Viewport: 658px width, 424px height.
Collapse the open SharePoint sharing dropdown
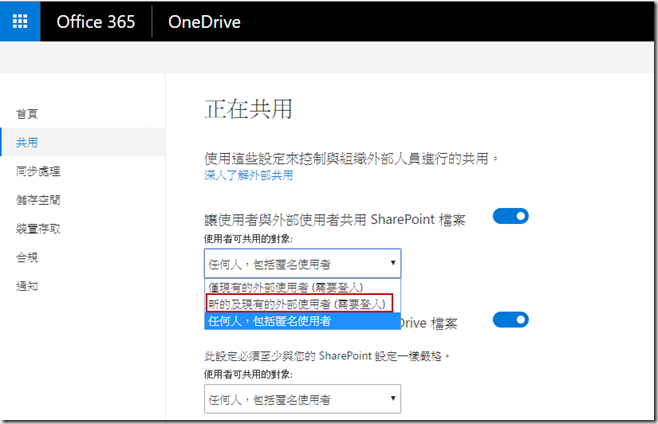point(302,263)
